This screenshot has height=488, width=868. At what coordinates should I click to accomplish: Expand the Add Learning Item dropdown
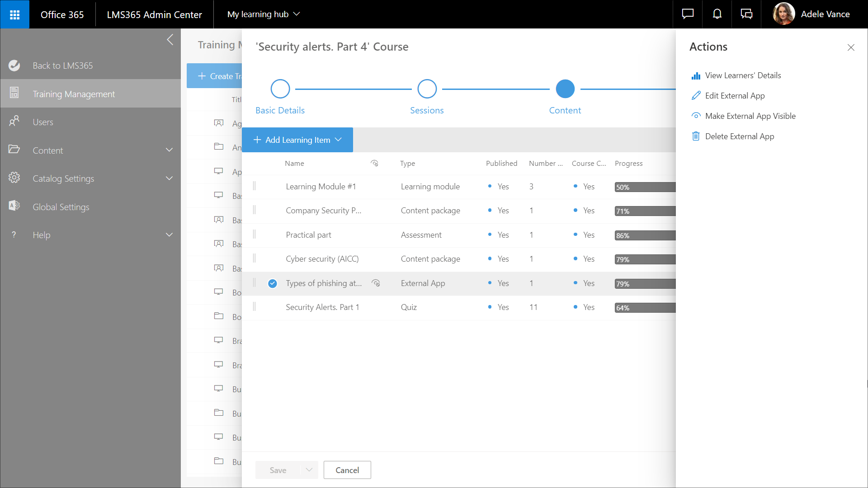click(x=297, y=140)
